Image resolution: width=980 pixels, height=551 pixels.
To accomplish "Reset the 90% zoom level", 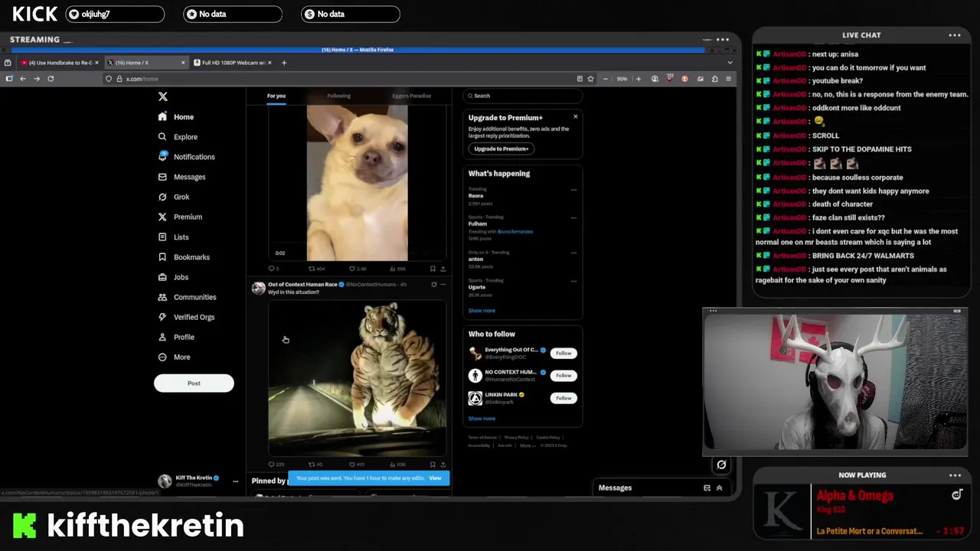I will click(x=622, y=79).
